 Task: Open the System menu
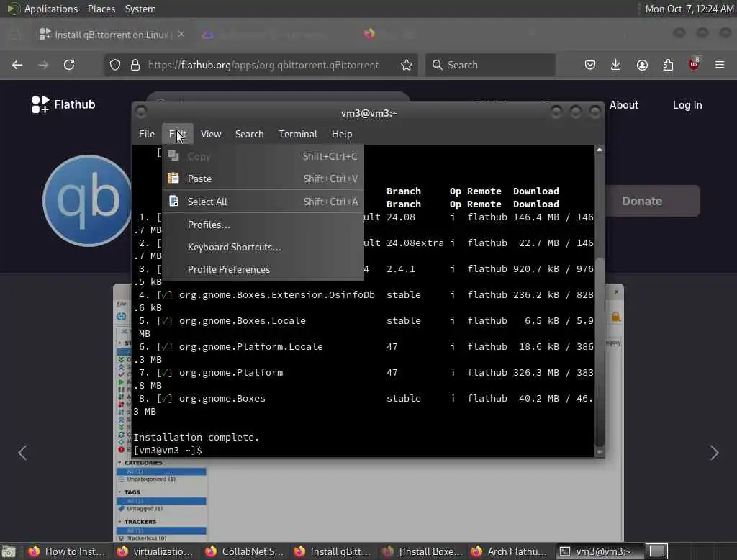[140, 9]
